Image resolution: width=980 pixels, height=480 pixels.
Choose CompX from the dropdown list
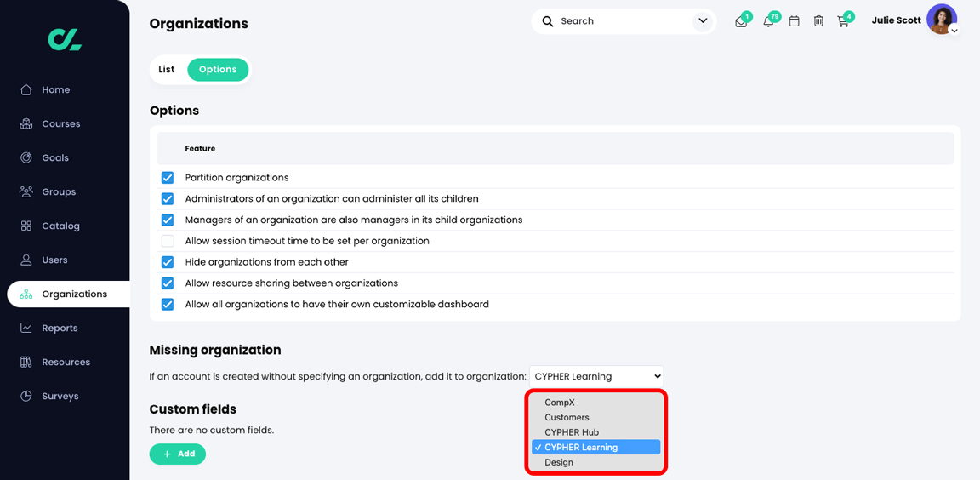pyautogui.click(x=596, y=403)
